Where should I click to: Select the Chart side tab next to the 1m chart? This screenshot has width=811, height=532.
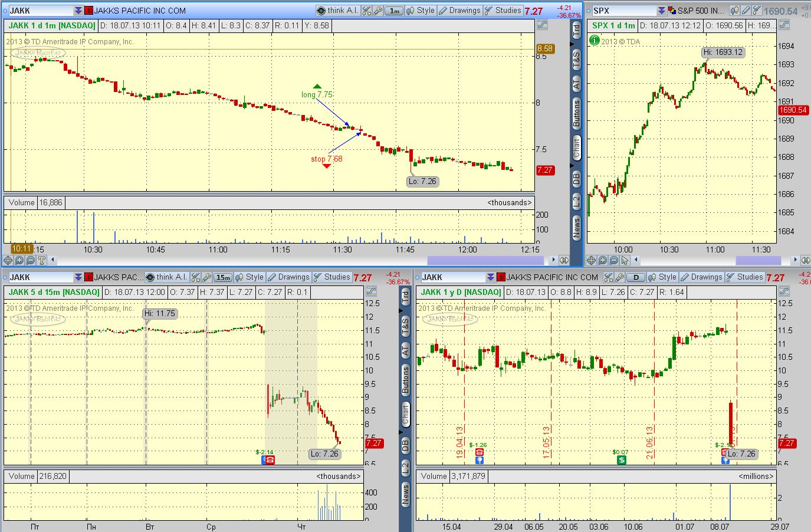pos(576,147)
